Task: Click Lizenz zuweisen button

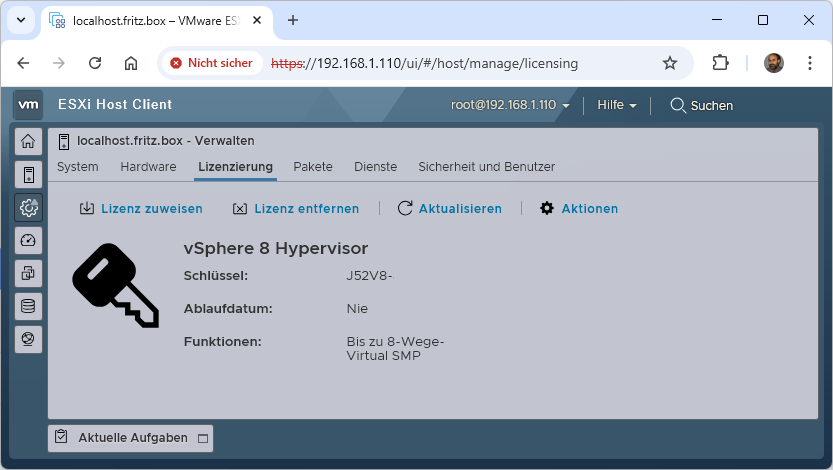Action: point(141,209)
